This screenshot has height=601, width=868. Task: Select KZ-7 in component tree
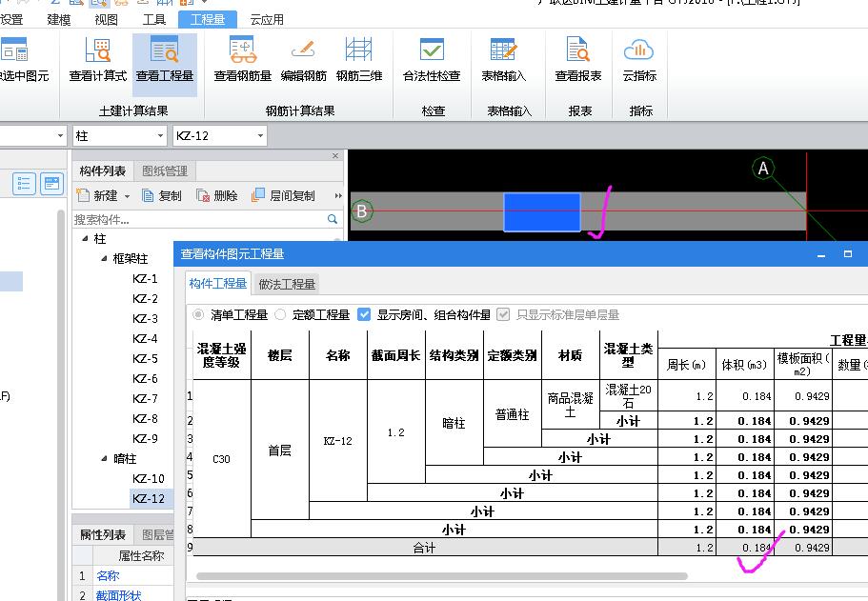[x=145, y=398]
